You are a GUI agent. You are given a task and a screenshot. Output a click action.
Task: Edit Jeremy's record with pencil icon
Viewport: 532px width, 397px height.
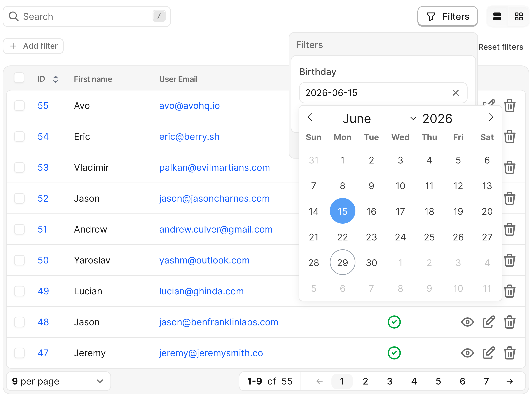(x=489, y=353)
